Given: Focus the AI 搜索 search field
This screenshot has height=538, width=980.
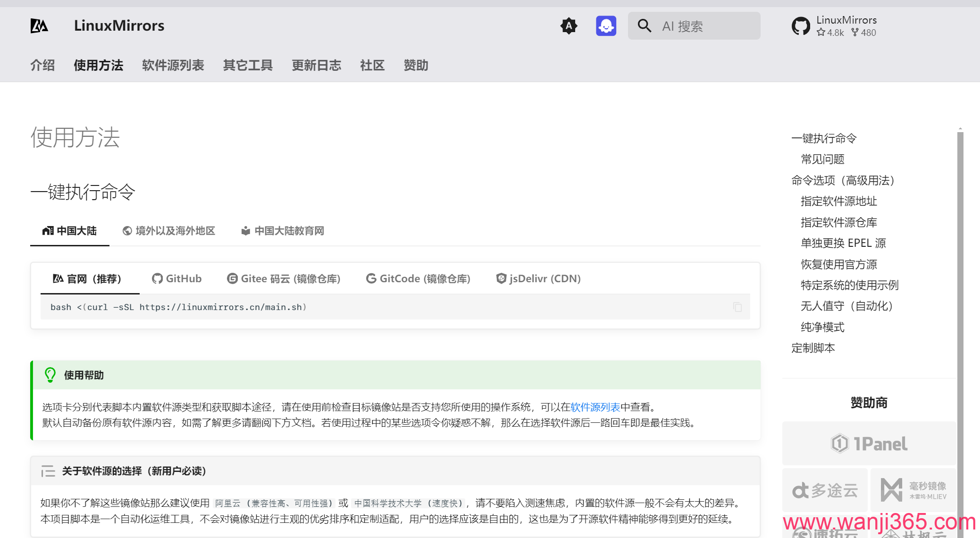Looking at the screenshot, I should (x=694, y=26).
